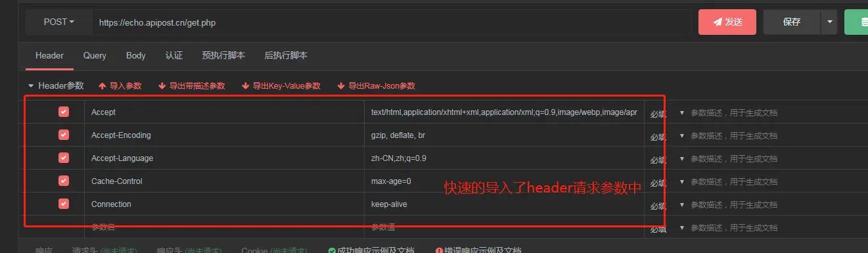Click the Accept value text/html cell

pos(504,112)
